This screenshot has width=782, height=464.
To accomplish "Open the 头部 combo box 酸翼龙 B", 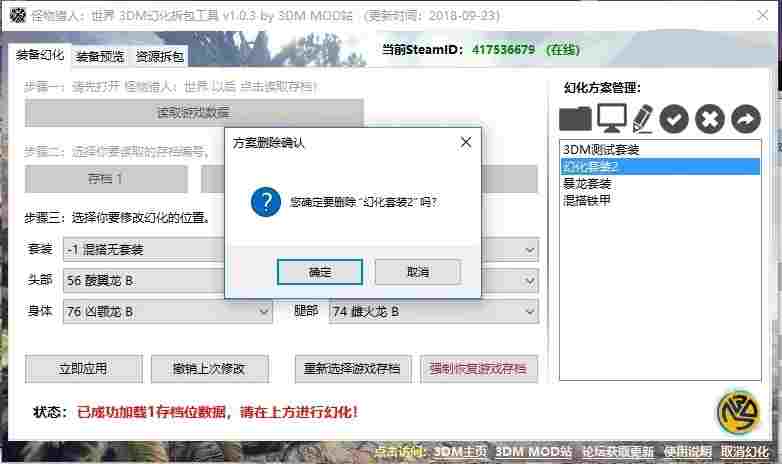I will tap(144, 280).
